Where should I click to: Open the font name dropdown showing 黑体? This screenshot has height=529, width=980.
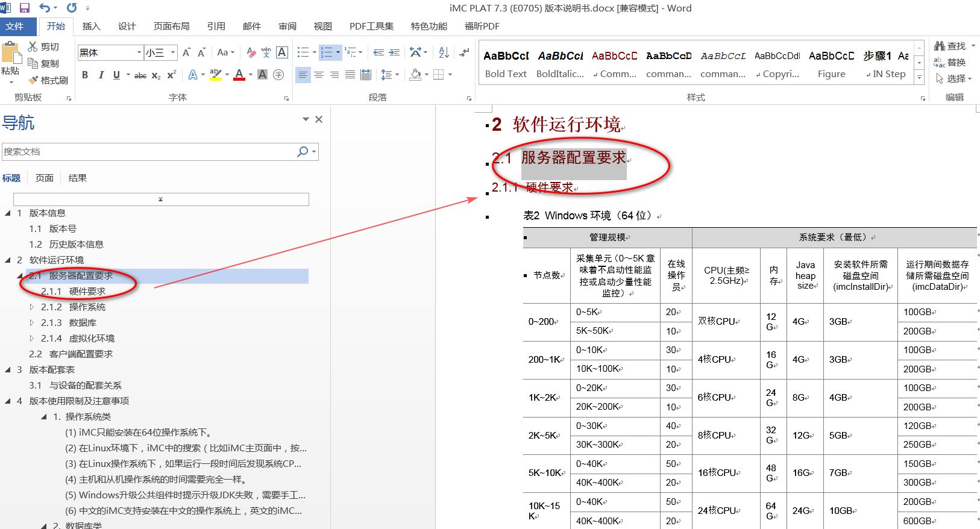(x=139, y=52)
